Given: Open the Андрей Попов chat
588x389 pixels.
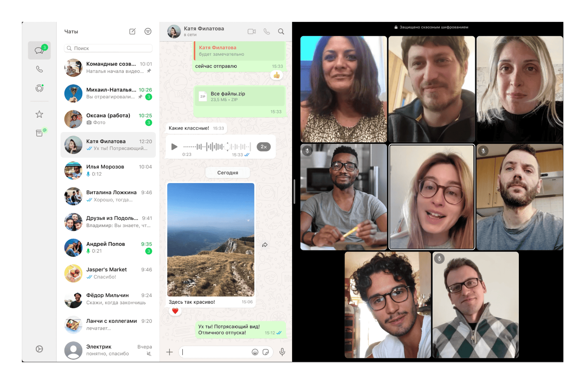Looking at the screenshot, I should point(108,247).
